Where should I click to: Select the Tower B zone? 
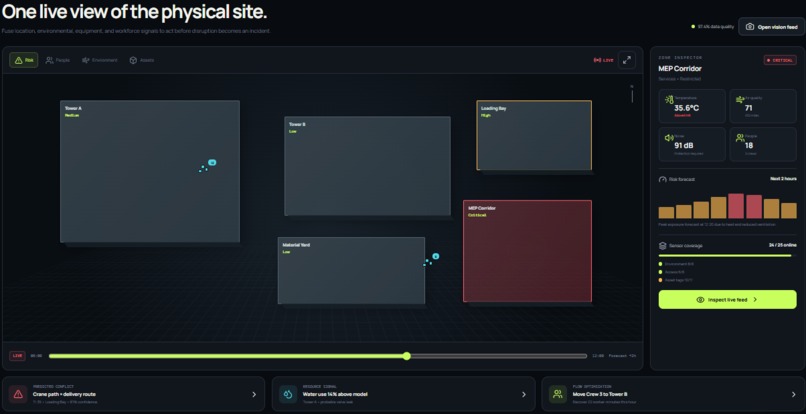(368, 166)
